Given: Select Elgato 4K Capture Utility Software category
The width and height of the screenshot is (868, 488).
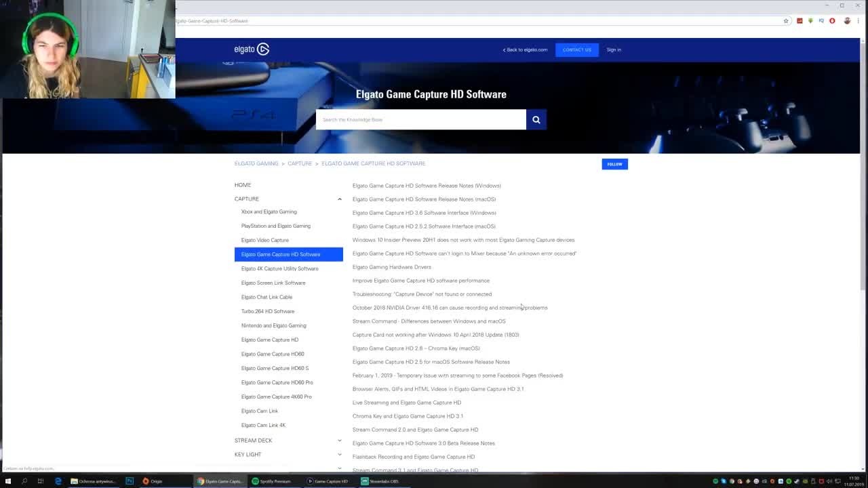Looking at the screenshot, I should (279, 268).
